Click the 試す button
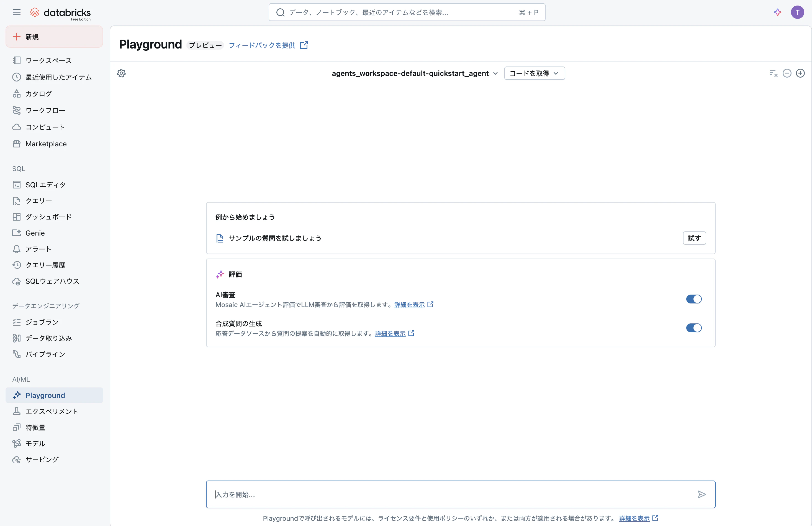The width and height of the screenshot is (812, 526). 694,238
